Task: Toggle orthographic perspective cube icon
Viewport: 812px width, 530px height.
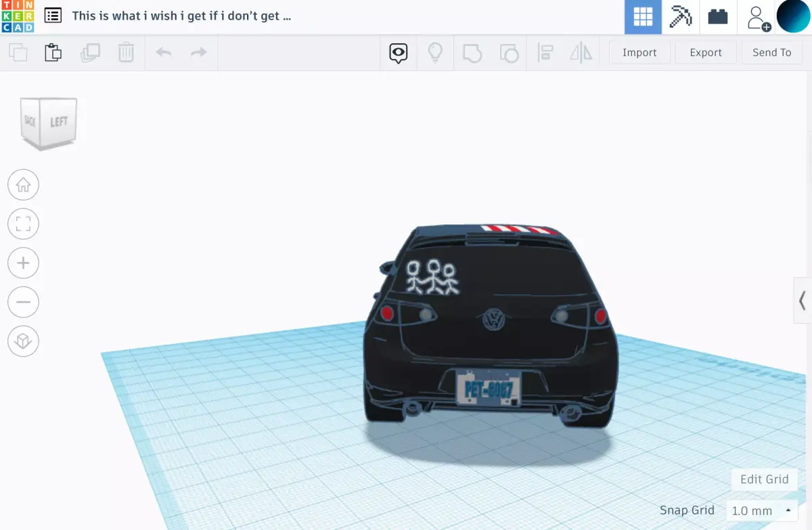Action: pos(23,342)
